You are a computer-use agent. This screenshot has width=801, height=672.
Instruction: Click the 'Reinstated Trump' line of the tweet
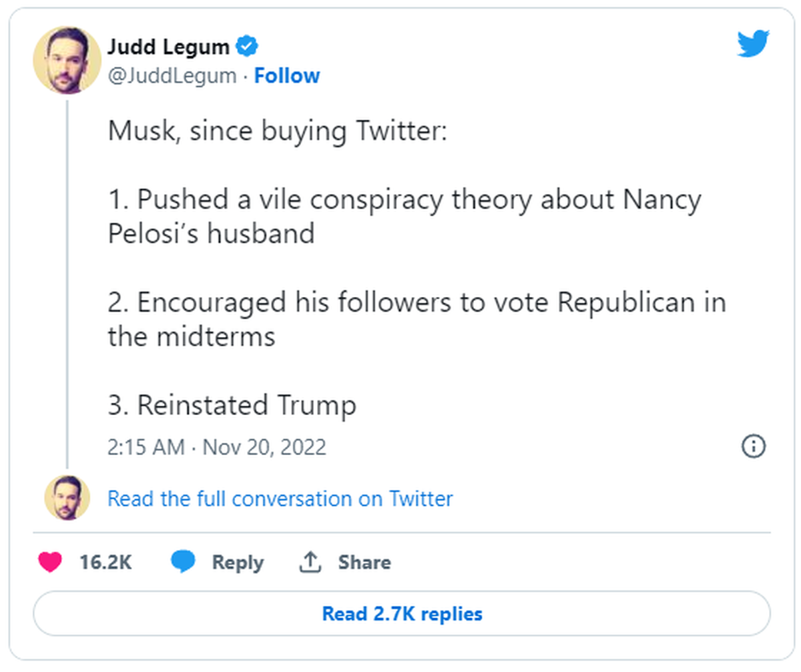[x=232, y=405]
